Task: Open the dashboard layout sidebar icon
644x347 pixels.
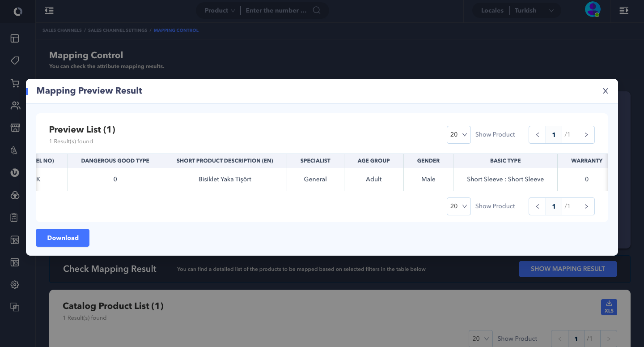Action: pos(15,38)
